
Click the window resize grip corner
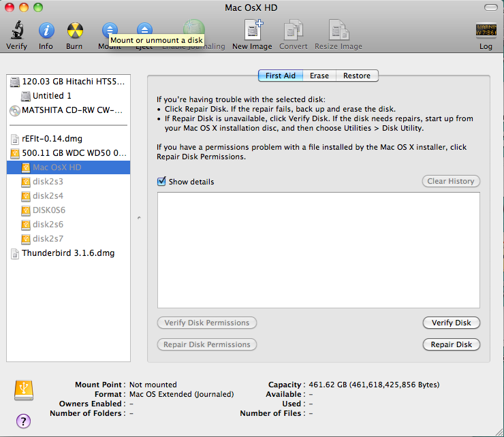point(499,432)
